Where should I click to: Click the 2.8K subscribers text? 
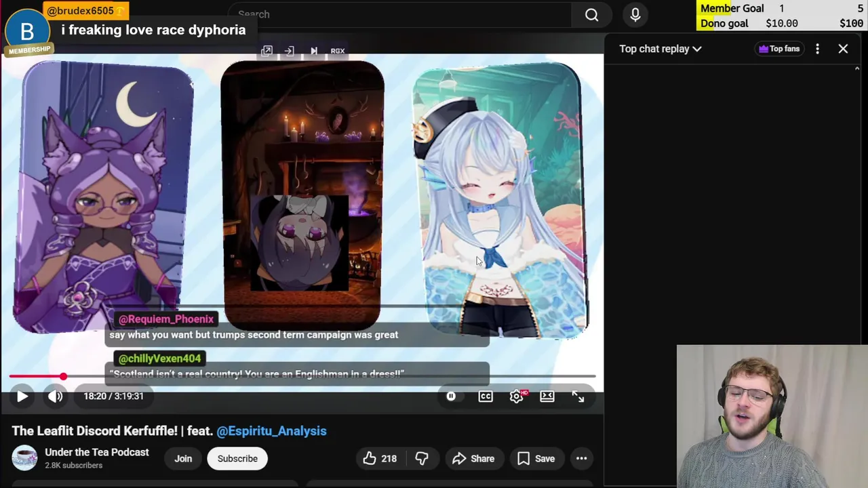[74, 466]
